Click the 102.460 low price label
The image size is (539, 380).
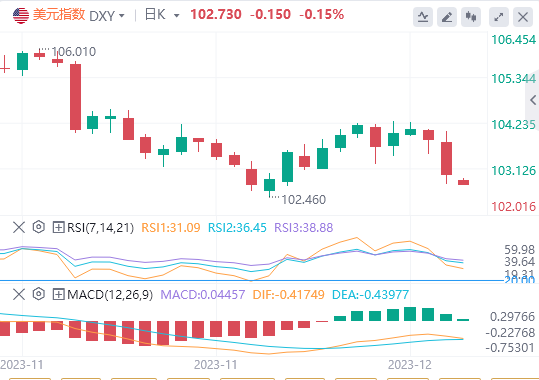click(x=304, y=200)
